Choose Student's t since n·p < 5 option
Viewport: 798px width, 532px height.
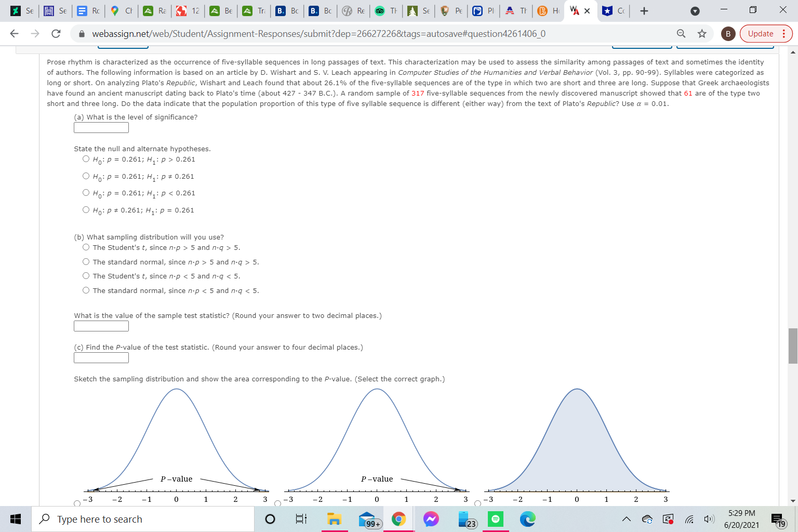click(x=86, y=276)
